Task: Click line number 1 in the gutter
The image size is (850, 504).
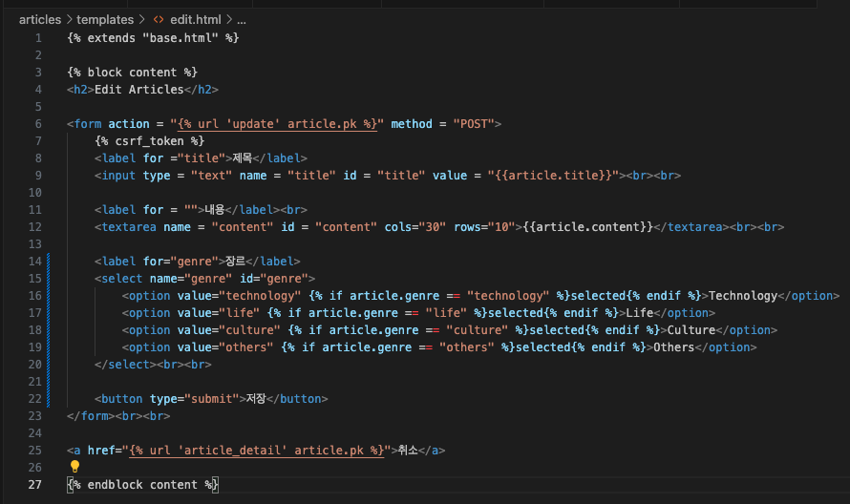Action: [38, 38]
